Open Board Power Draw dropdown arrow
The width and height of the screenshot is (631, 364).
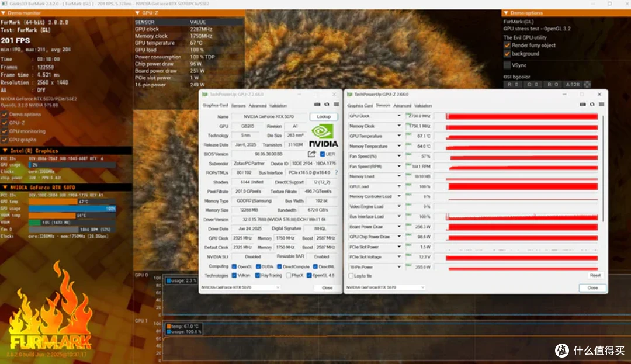pos(399,227)
